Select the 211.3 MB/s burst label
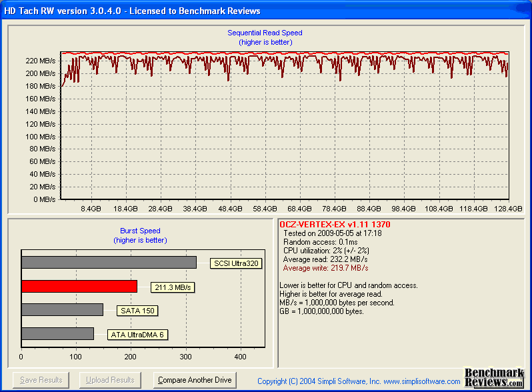532x392 pixels. click(173, 287)
